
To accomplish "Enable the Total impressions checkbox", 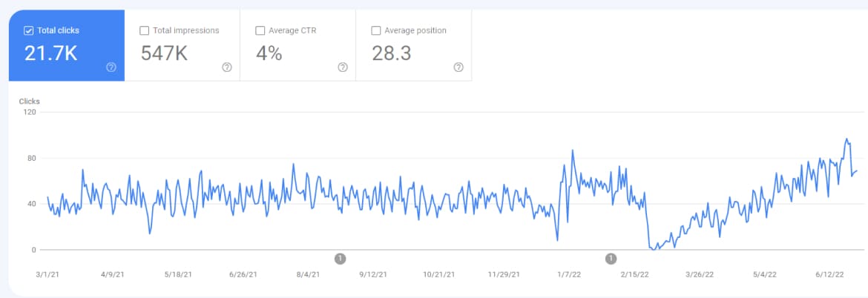I will 145,31.
